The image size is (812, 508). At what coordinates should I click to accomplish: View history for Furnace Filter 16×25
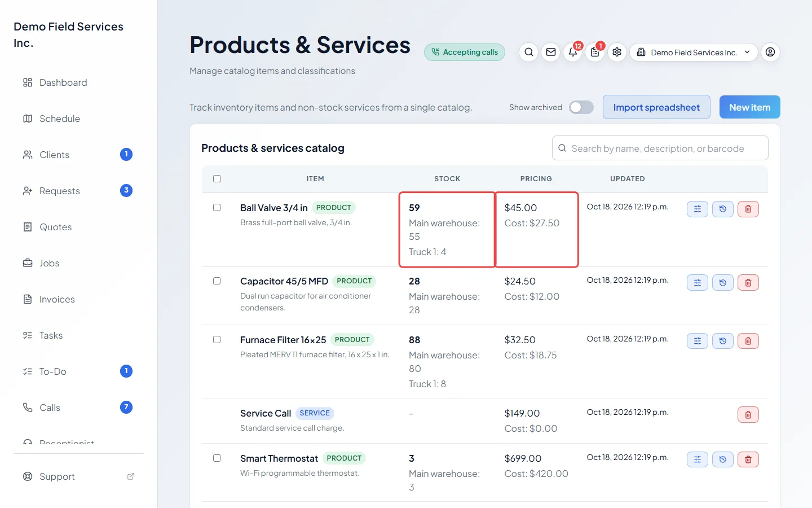(723, 341)
